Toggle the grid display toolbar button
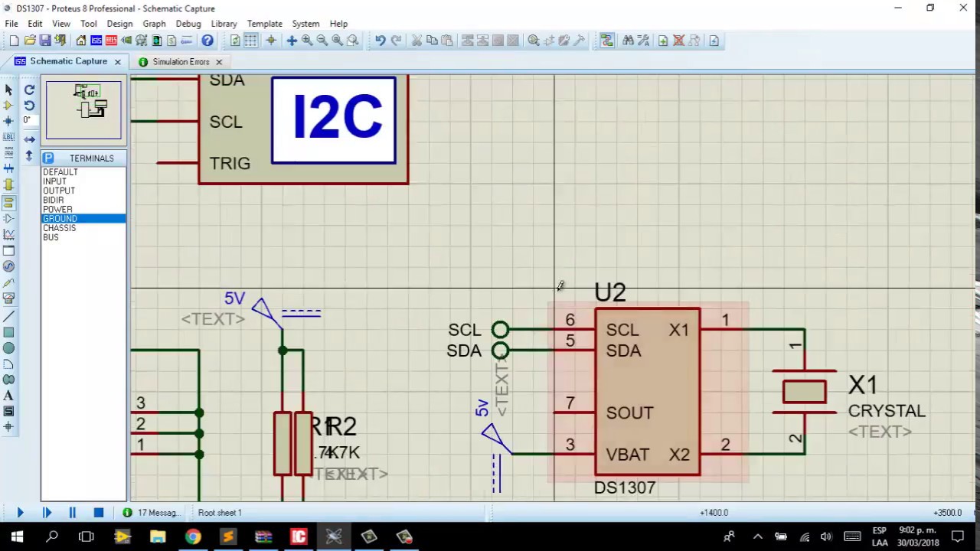This screenshot has width=980, height=551. point(250,41)
